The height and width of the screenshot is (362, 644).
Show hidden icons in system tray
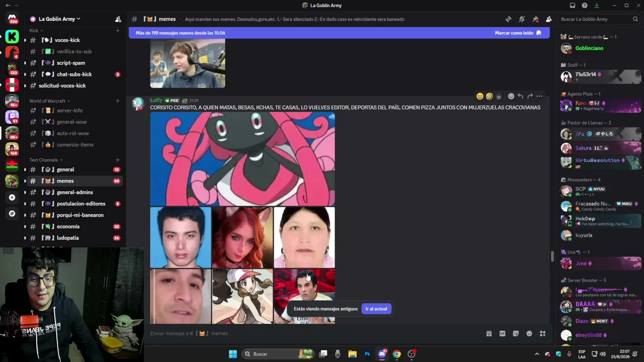pos(537,354)
